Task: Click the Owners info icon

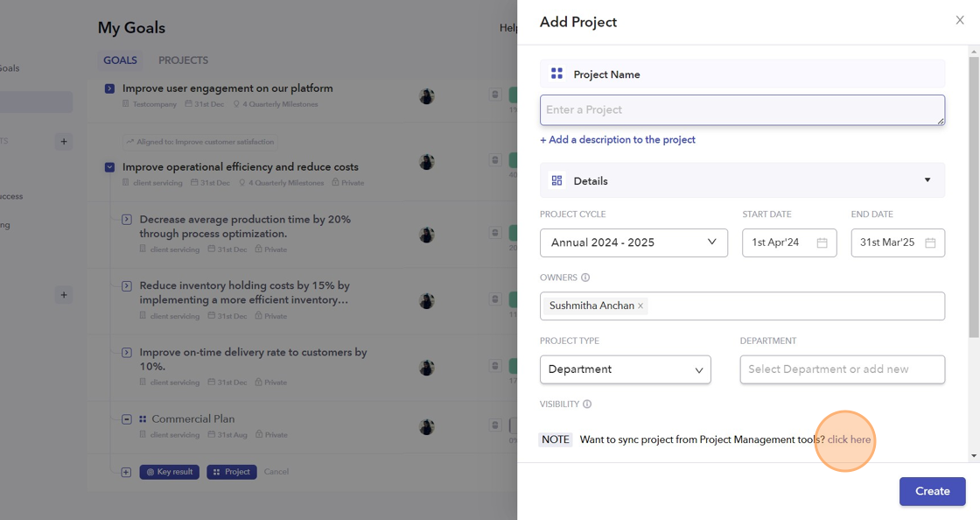Action: 585,278
